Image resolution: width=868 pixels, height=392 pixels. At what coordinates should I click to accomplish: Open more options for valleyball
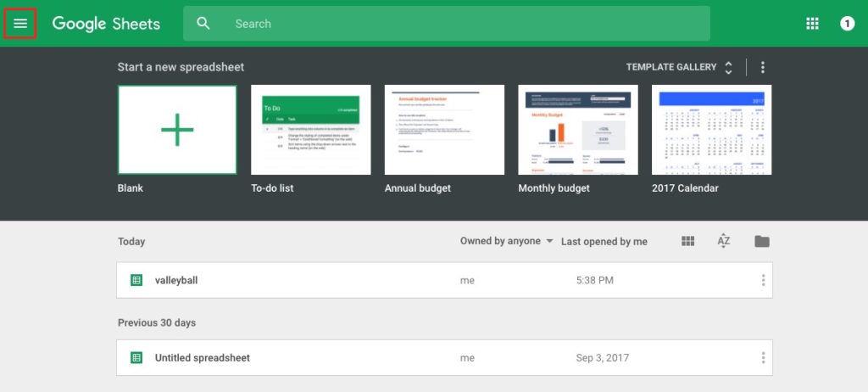pyautogui.click(x=763, y=280)
